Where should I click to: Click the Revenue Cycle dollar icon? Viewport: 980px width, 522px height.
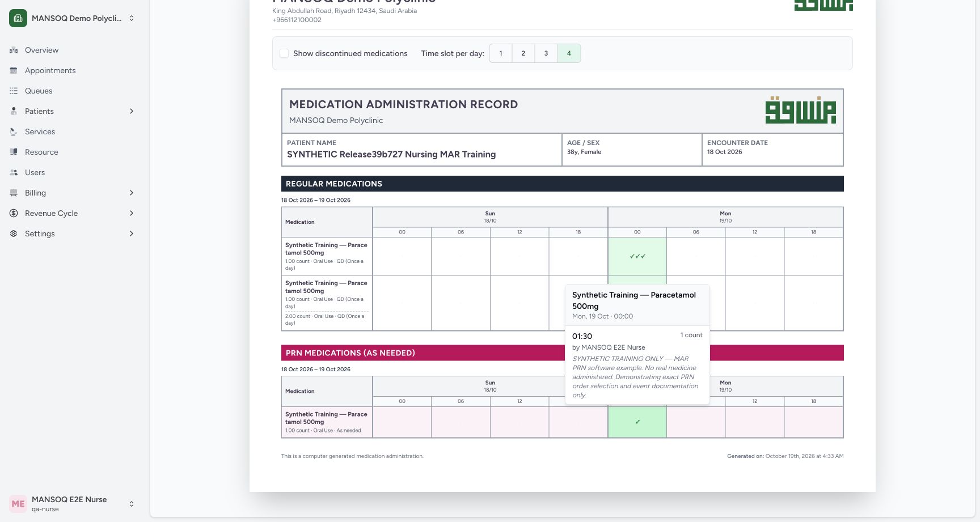(14, 213)
